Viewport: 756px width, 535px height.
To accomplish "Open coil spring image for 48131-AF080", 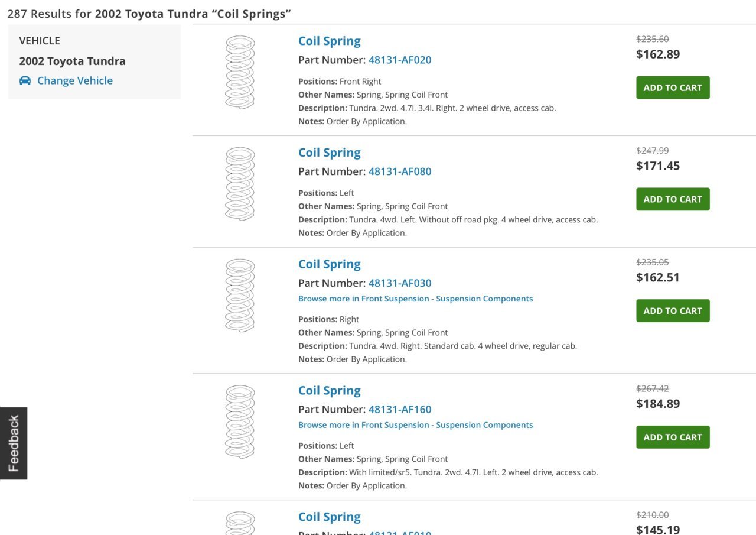I will [240, 184].
